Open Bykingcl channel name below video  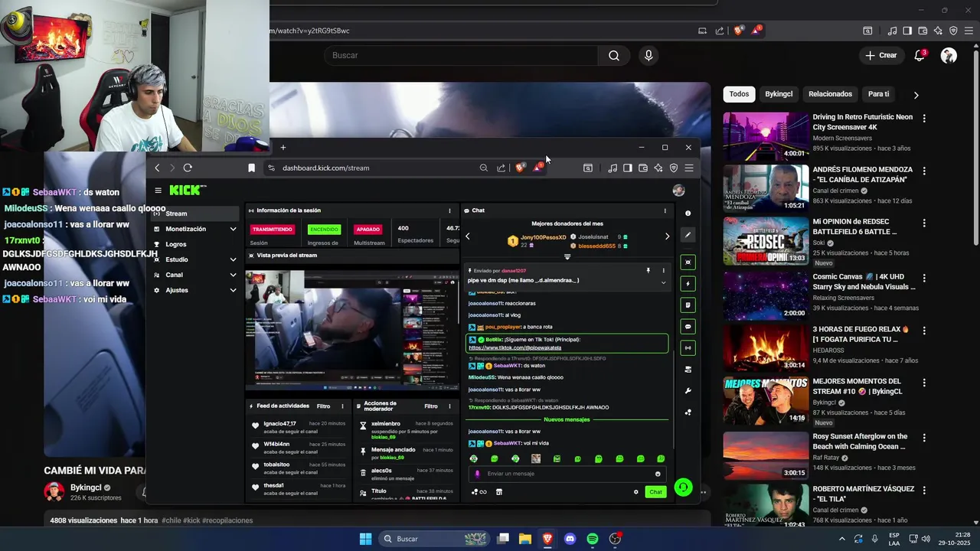(x=86, y=487)
